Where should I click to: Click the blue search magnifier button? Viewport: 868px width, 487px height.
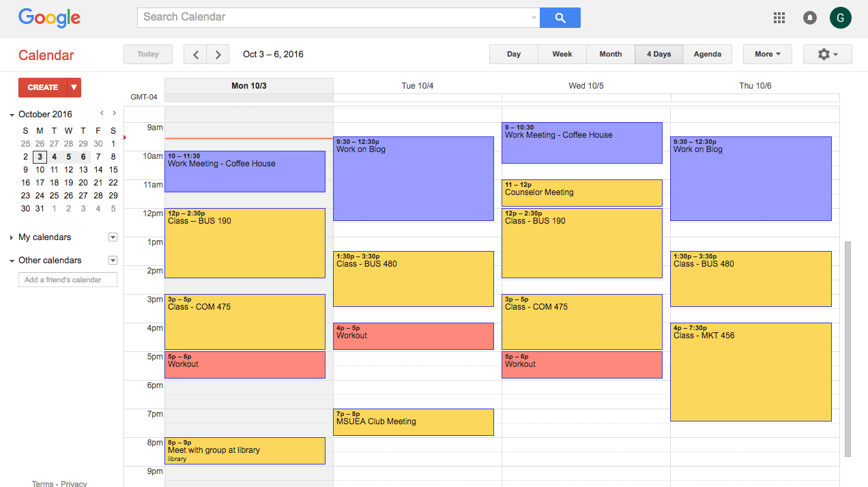pyautogui.click(x=560, y=18)
